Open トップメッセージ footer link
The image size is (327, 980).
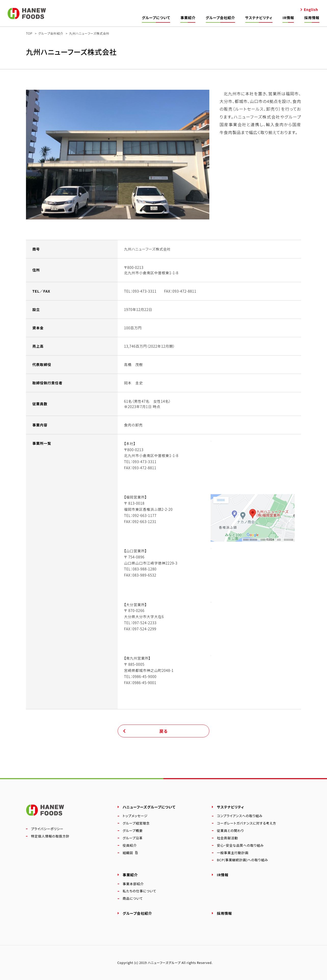(135, 816)
